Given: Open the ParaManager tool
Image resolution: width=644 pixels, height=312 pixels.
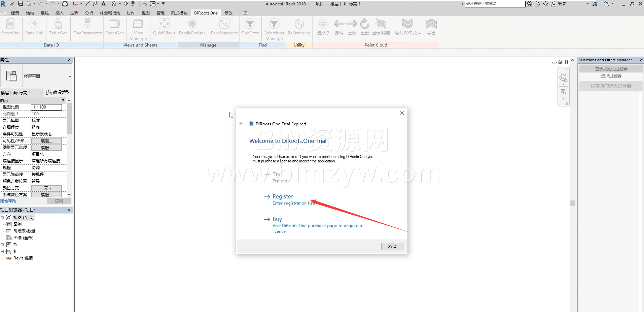Looking at the screenshot, I should [x=224, y=27].
